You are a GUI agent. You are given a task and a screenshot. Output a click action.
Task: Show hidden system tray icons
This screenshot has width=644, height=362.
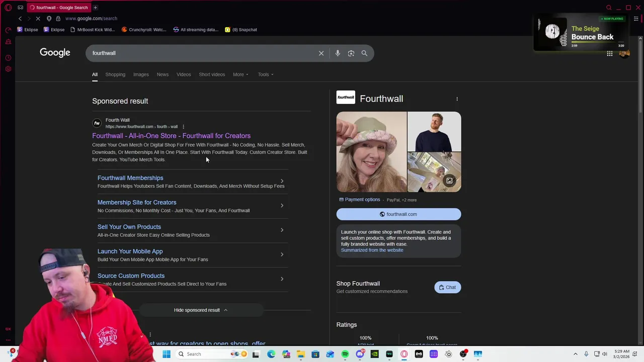point(575,354)
